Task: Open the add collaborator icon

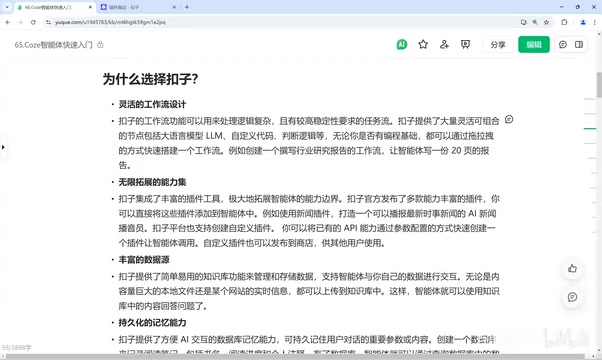Action: 444,45
